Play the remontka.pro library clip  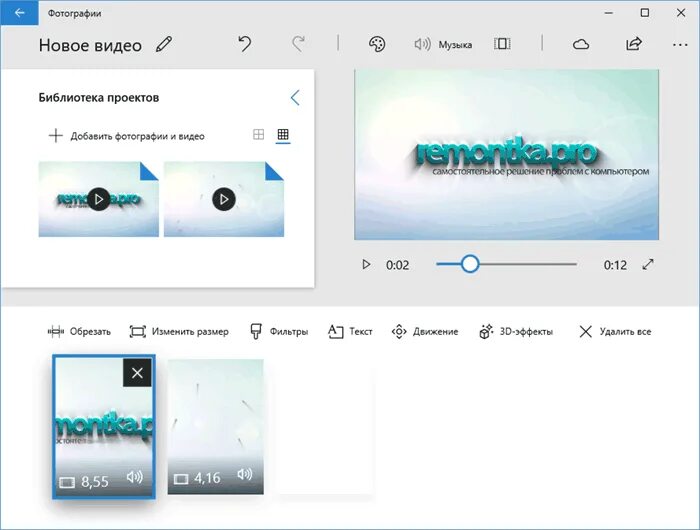click(x=99, y=199)
